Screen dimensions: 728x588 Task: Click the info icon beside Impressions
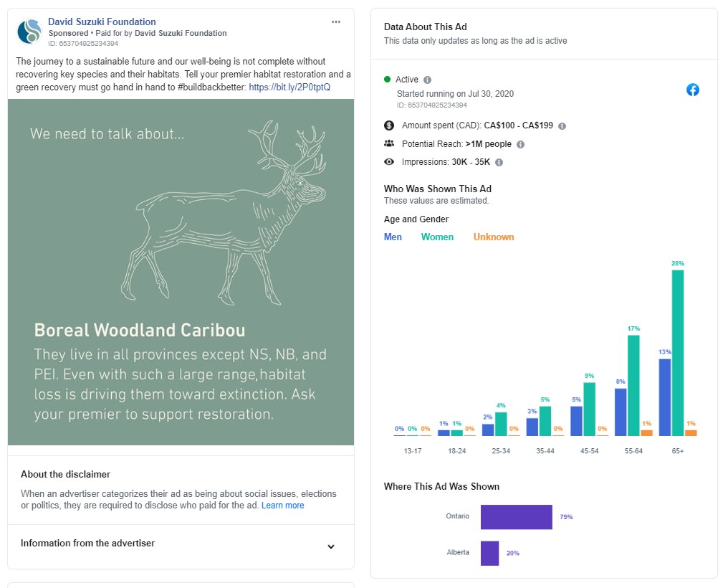click(x=499, y=163)
